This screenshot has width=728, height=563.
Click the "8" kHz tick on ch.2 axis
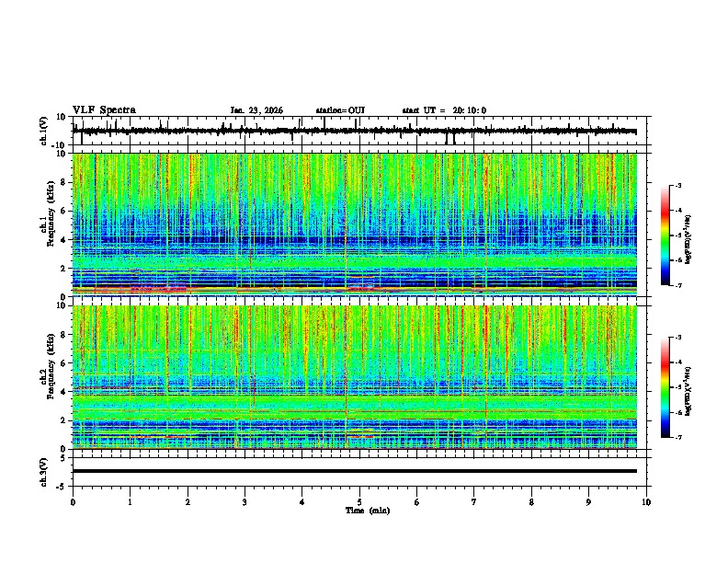[x=64, y=335]
